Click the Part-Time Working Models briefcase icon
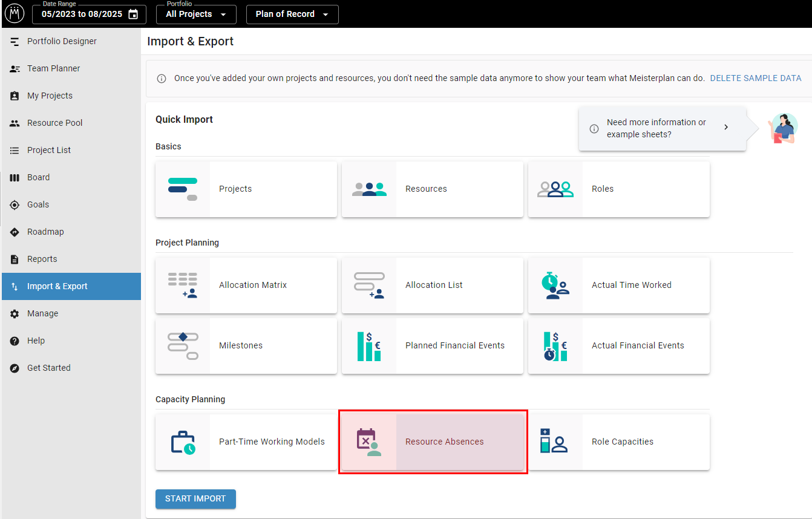The image size is (812, 519). pyautogui.click(x=183, y=442)
